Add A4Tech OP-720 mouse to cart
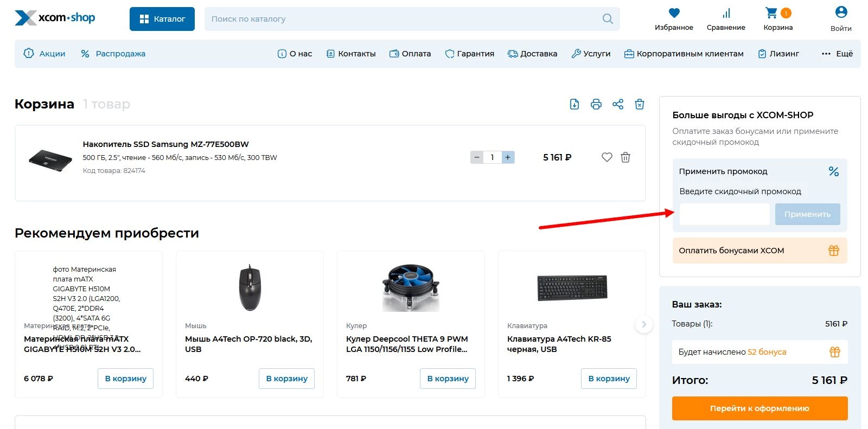The image size is (868, 429). (x=286, y=379)
